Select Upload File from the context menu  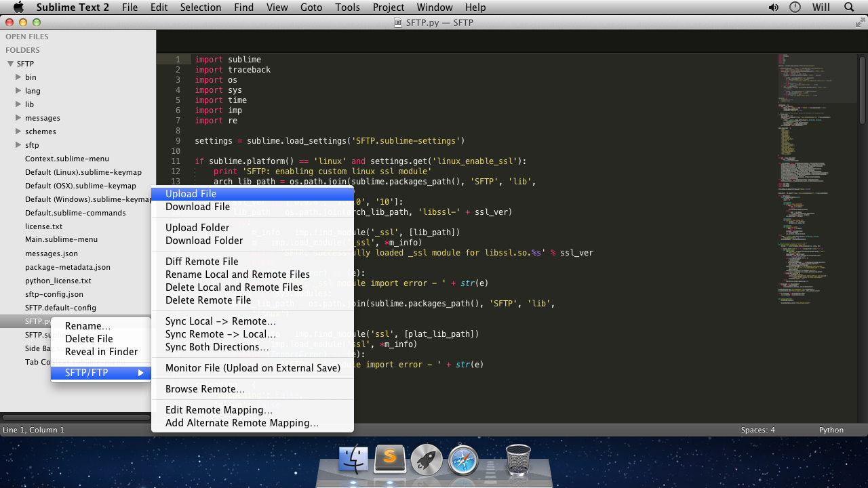click(191, 193)
